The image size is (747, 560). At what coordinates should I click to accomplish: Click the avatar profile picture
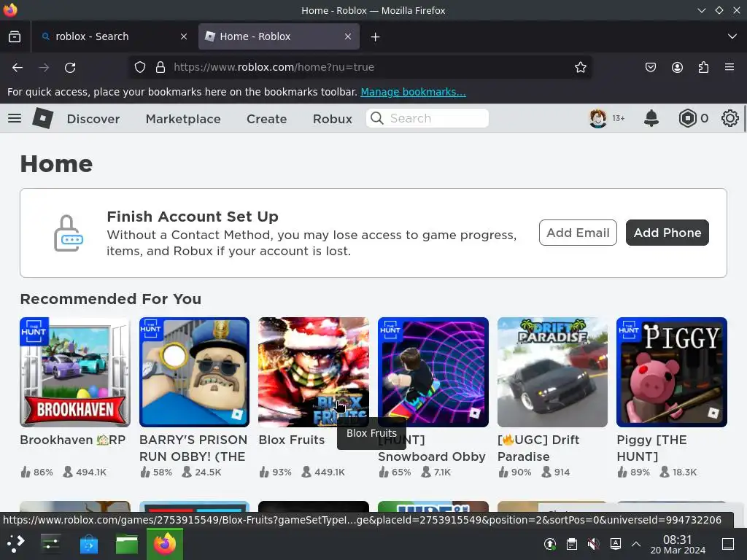point(598,118)
